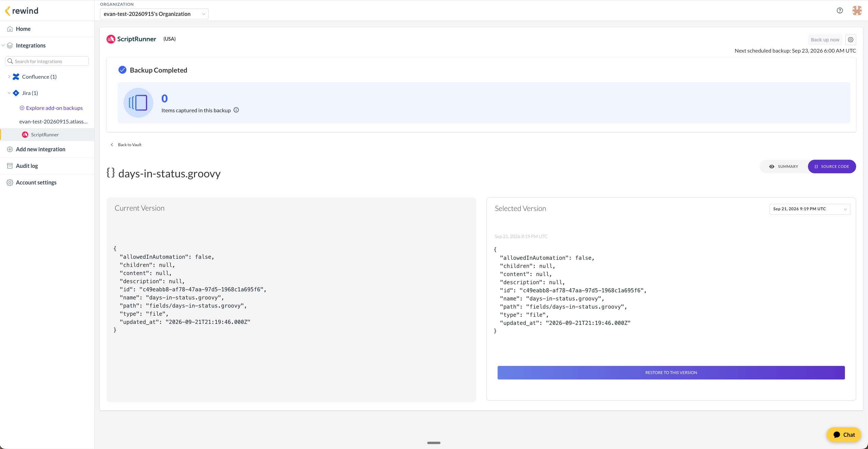Viewport: 868px width, 449px height.
Task: Expand the Confluence (1) tree node
Action: pos(9,77)
